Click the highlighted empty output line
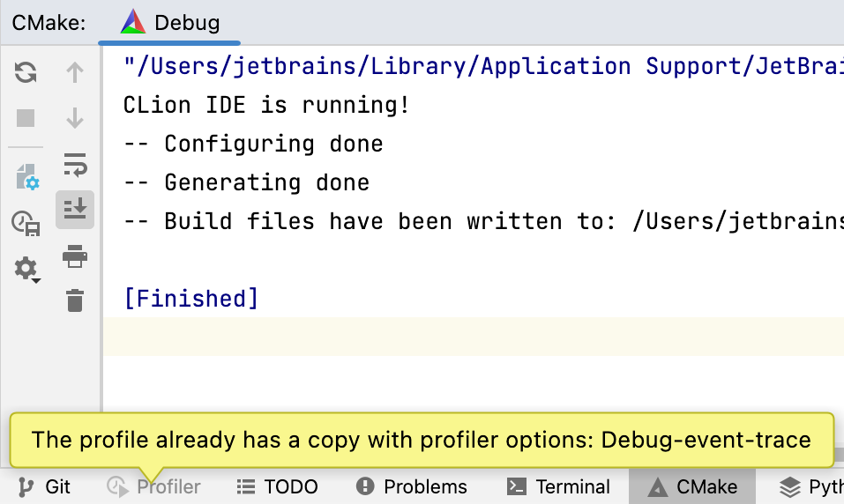Image resolution: width=844 pixels, height=504 pixels. click(x=473, y=337)
